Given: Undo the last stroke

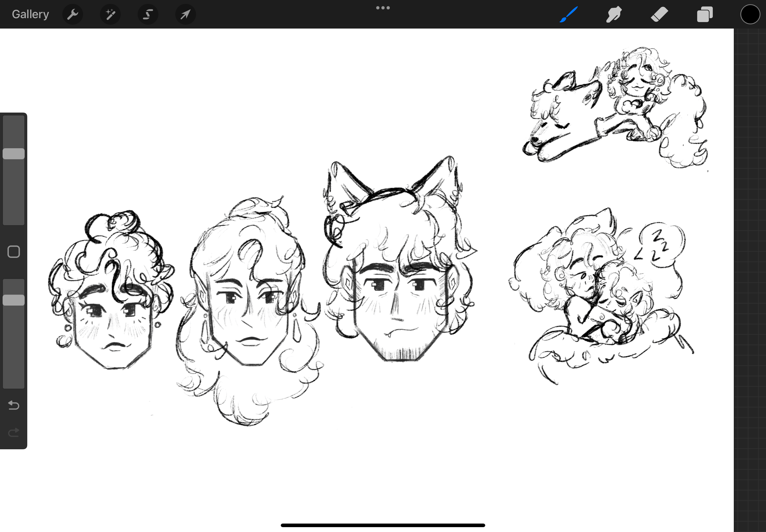Looking at the screenshot, I should pos(14,405).
